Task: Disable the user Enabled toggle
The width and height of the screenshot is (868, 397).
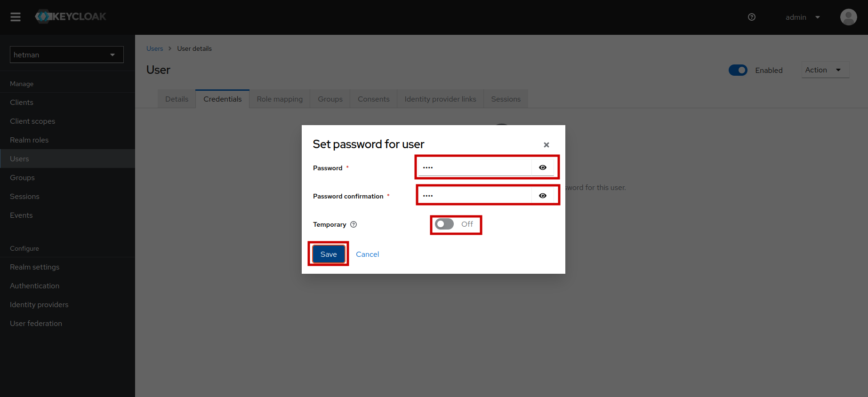Action: [738, 70]
